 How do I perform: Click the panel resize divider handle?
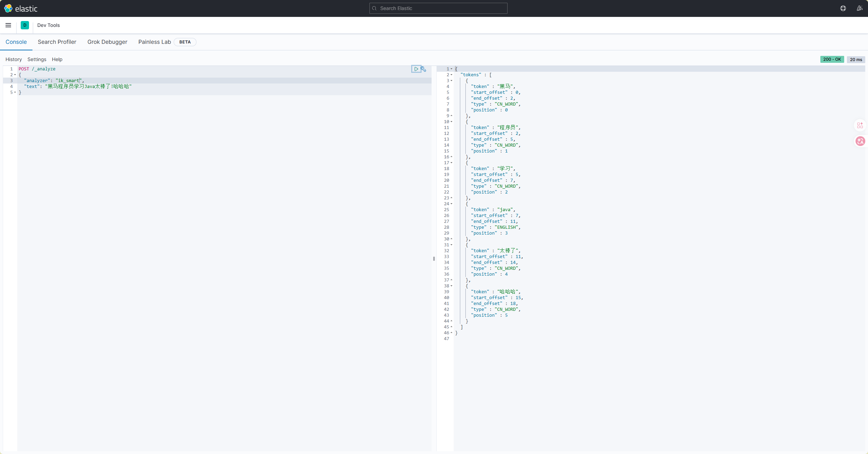pos(434,258)
